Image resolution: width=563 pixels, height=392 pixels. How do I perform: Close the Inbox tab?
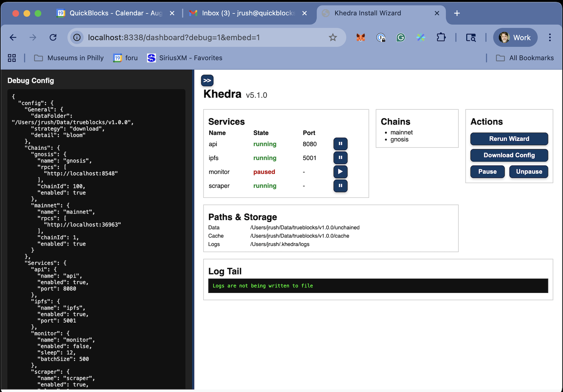(x=304, y=13)
